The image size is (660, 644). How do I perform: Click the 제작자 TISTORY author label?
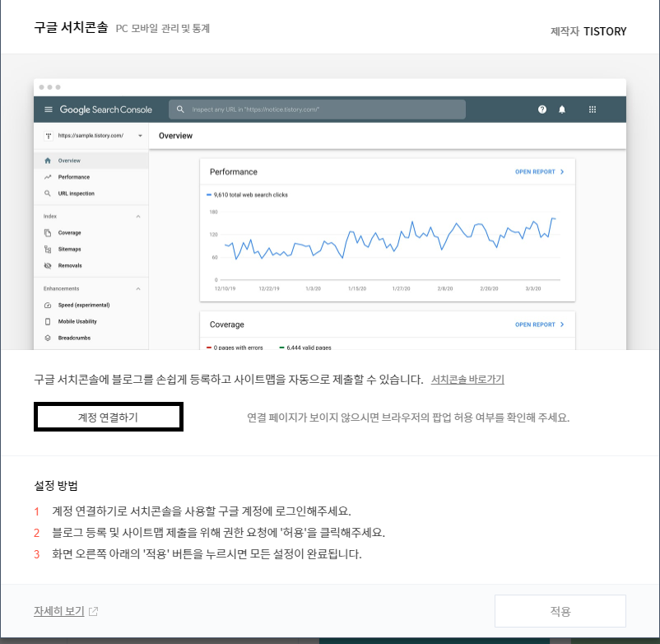pos(588,31)
